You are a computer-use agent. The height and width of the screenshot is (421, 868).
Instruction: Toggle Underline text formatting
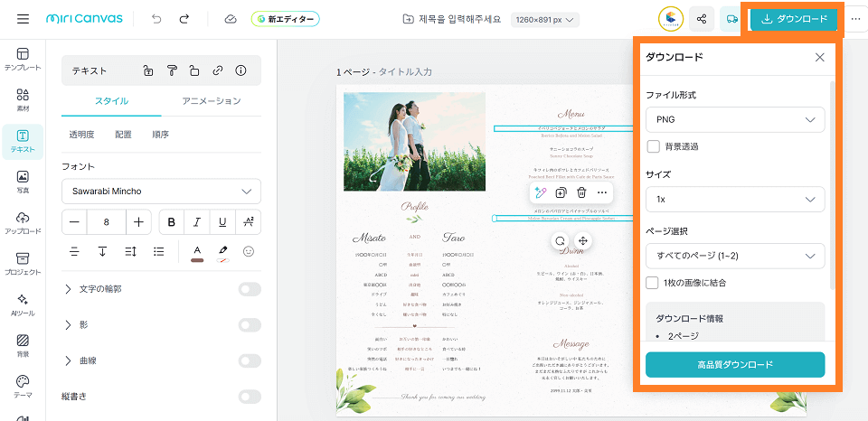point(222,222)
